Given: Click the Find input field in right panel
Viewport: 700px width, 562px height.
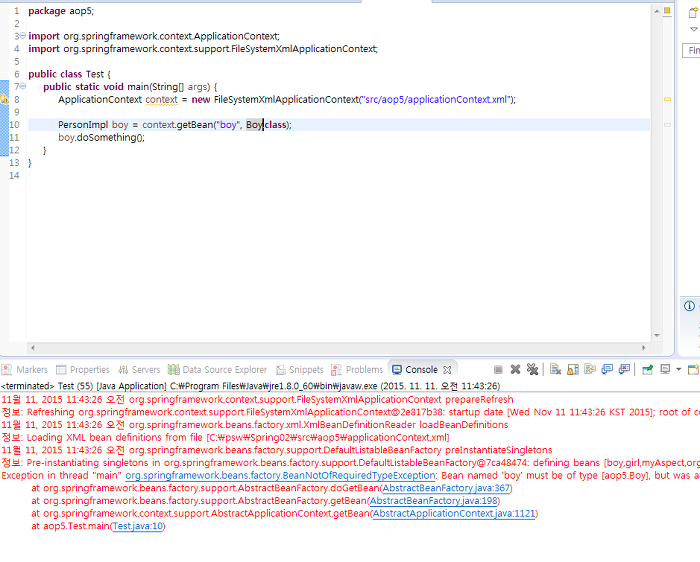Looking at the screenshot, I should coord(691,50).
